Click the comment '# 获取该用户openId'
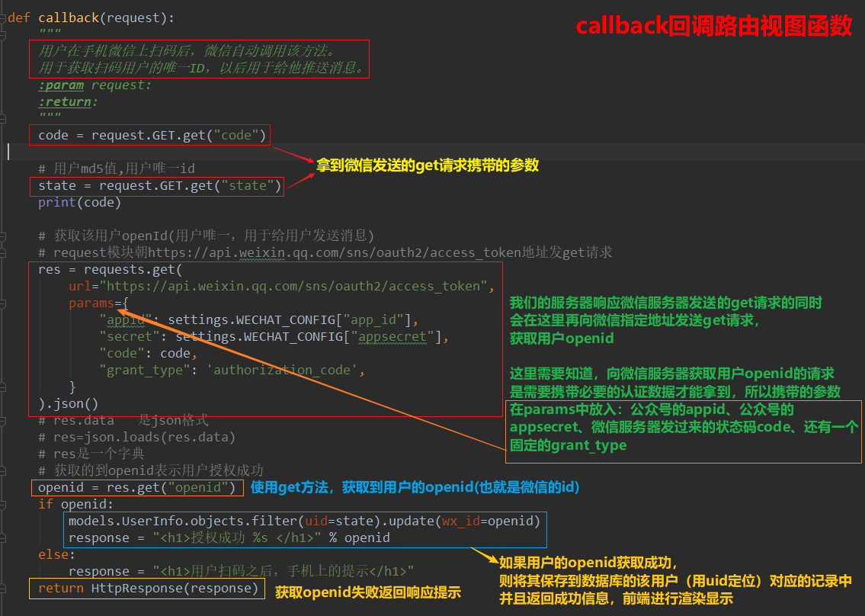This screenshot has width=865, height=616. pyautogui.click(x=207, y=236)
